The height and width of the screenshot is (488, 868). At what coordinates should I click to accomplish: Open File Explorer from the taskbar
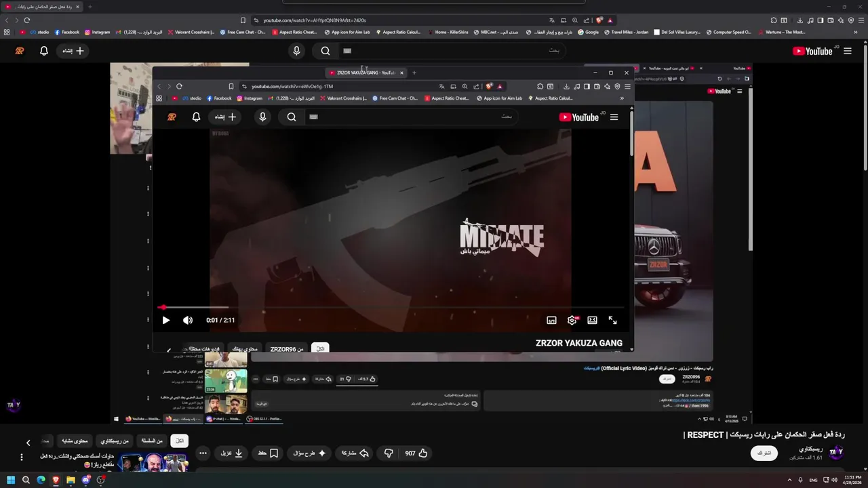click(x=71, y=480)
